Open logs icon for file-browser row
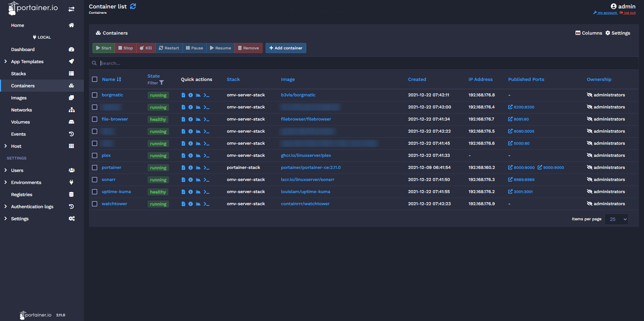This screenshot has height=321, width=644. (x=183, y=119)
